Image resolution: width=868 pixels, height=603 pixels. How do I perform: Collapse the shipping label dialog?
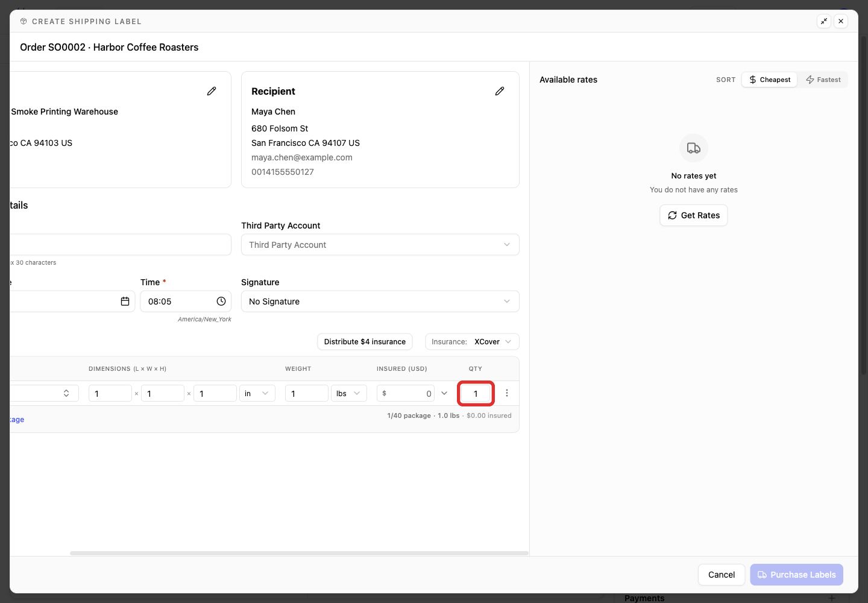[x=824, y=21]
